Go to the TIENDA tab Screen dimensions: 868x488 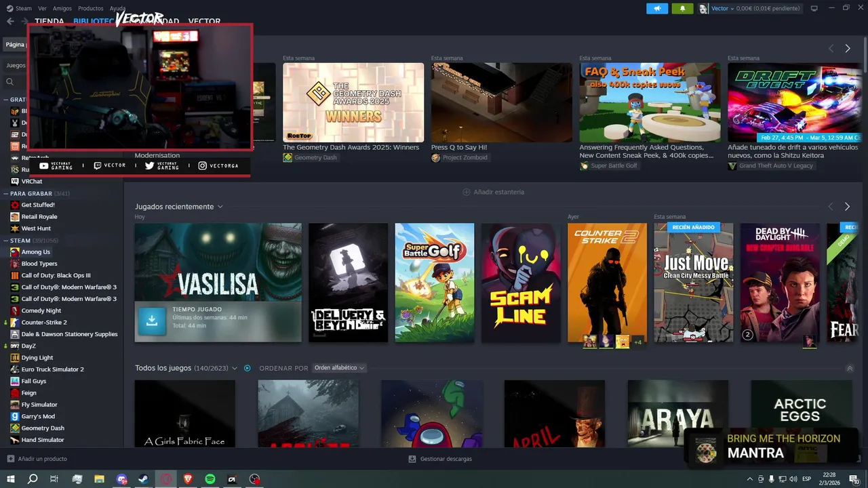tap(49, 21)
